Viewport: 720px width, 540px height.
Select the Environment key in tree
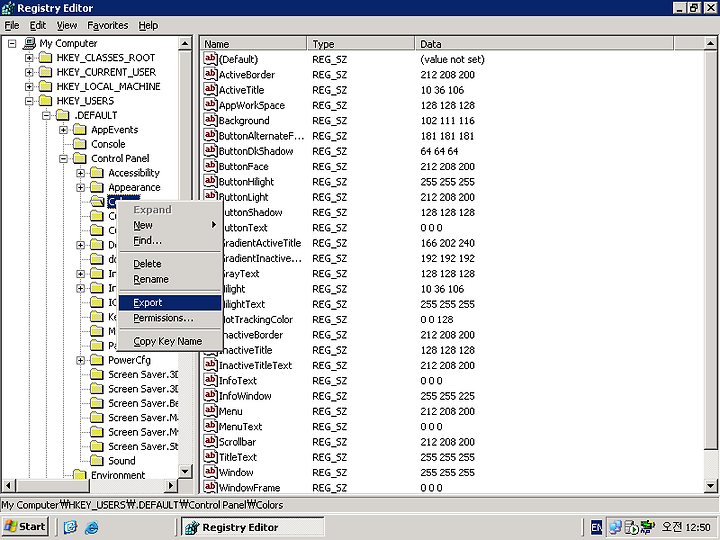(118, 475)
